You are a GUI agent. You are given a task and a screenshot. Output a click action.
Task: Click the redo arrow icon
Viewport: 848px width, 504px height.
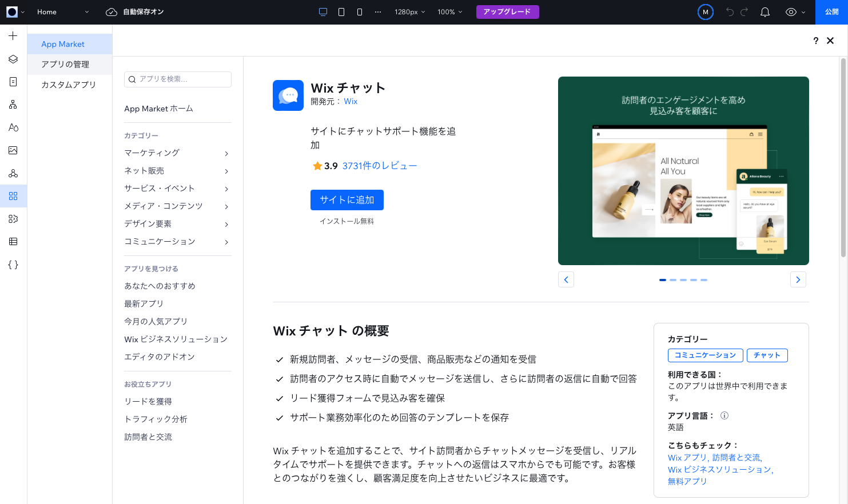[744, 12]
